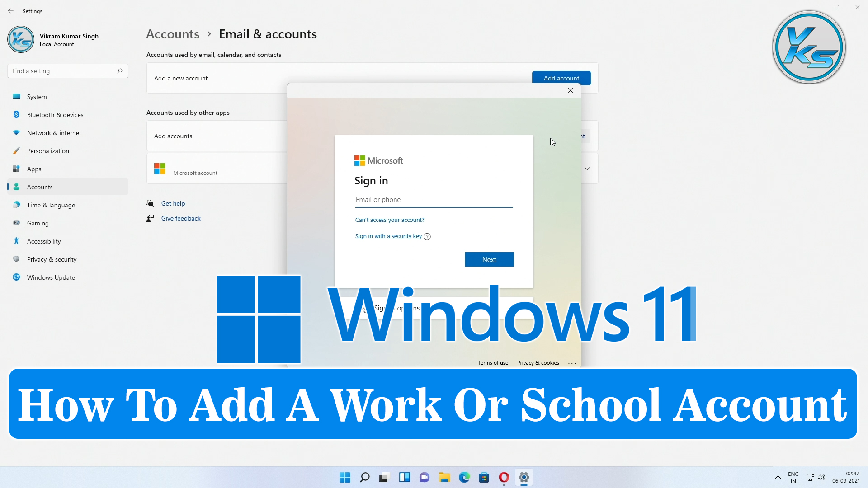This screenshot has height=488, width=868.
Task: Open Widgets from the taskbar
Action: (x=404, y=477)
